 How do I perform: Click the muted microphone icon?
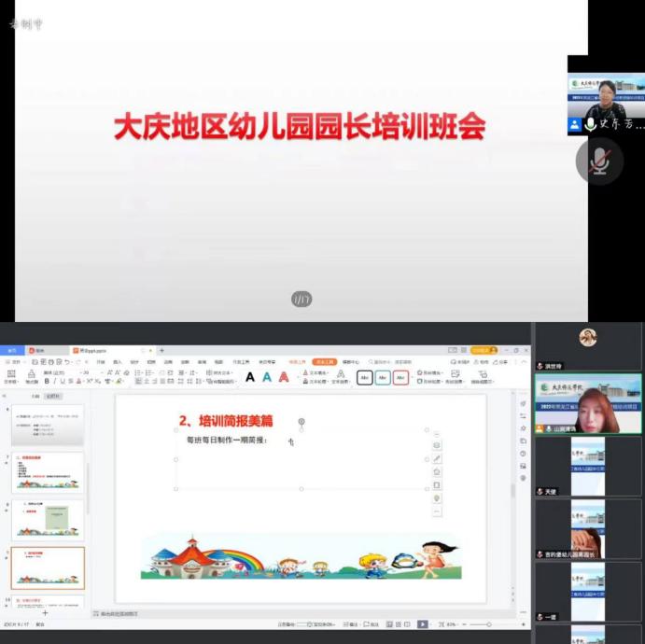(x=599, y=161)
